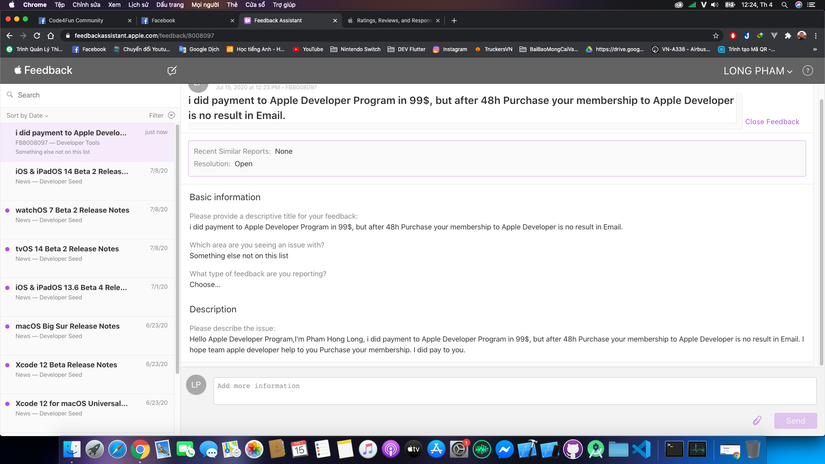The height and width of the screenshot is (464, 825).
Task: Click the 'Something else not on this list' answer
Action: click(239, 256)
